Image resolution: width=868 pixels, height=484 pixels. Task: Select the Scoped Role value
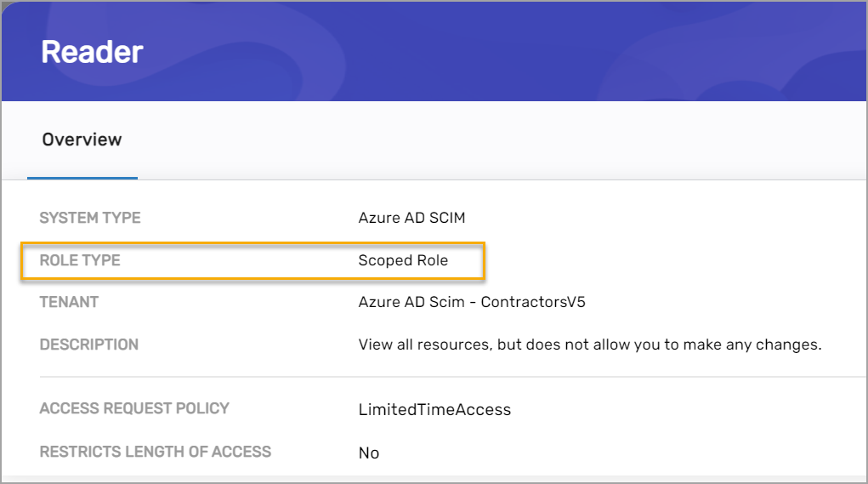pyautogui.click(x=403, y=260)
